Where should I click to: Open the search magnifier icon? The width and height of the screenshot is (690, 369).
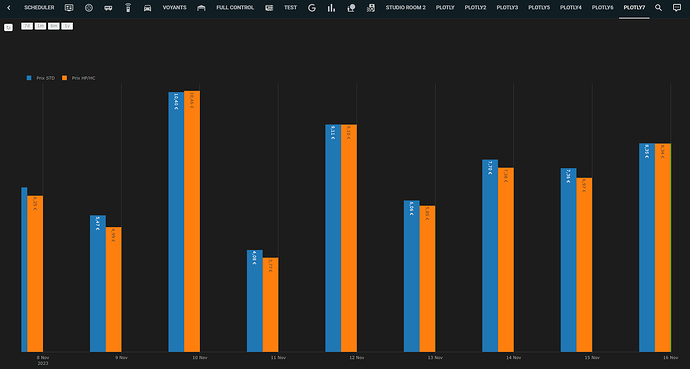(658, 8)
